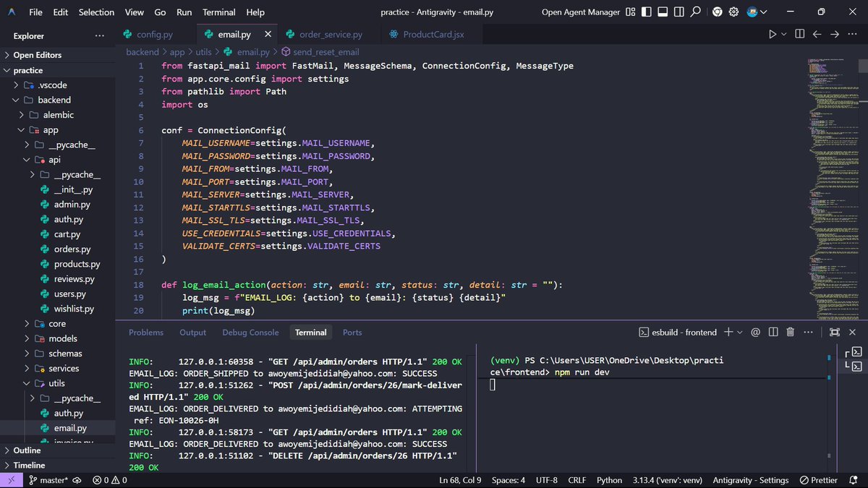
Task: Toggle the primary side bar layout icon
Action: click(x=647, y=12)
